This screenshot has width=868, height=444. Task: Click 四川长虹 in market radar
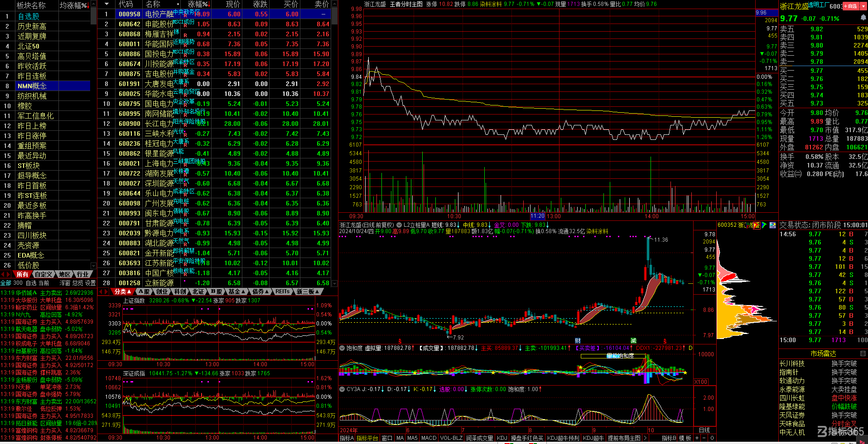(x=792, y=398)
